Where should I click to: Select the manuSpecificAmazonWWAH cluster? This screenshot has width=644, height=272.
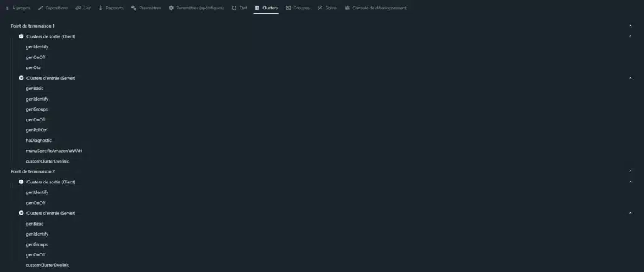(x=54, y=151)
